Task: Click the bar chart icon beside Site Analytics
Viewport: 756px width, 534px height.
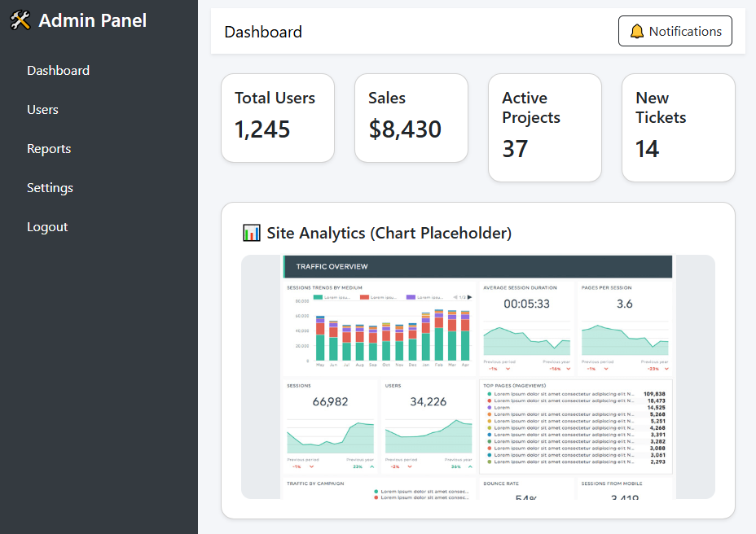Action: pos(251,233)
